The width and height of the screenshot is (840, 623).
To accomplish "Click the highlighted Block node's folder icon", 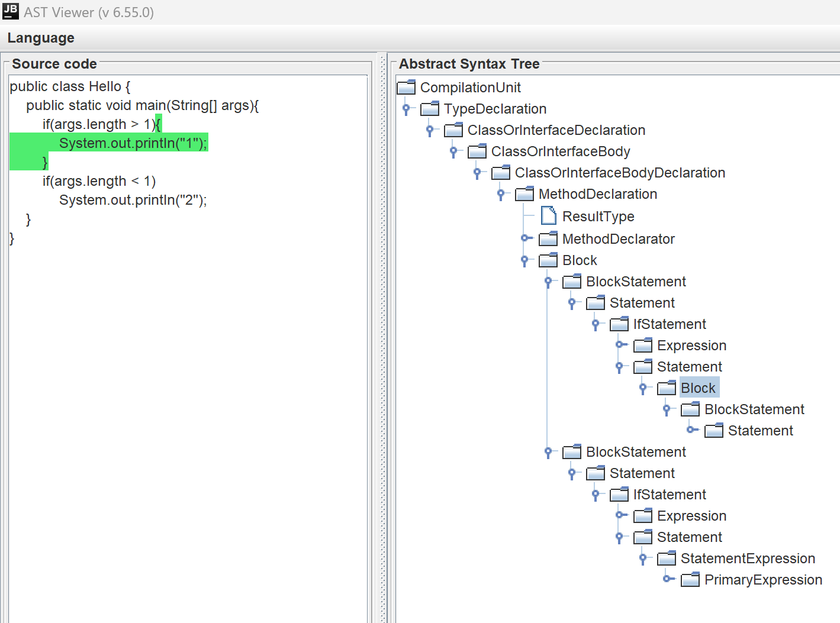I will click(667, 388).
